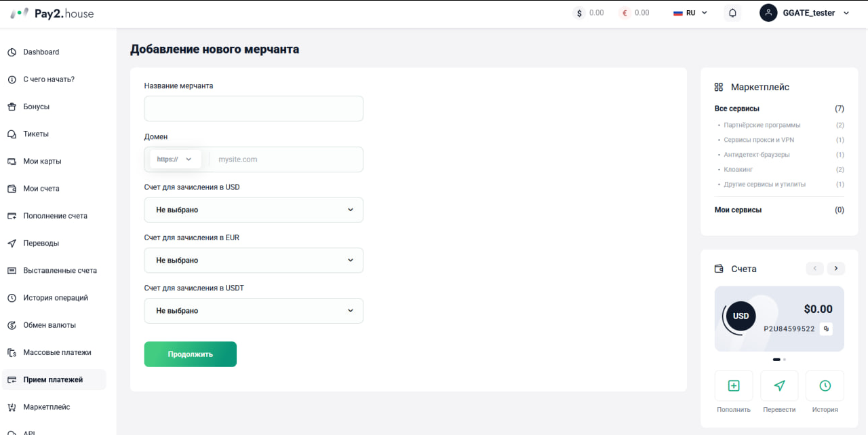Open the EUR account selection dropdown
The width and height of the screenshot is (868, 435).
point(254,260)
